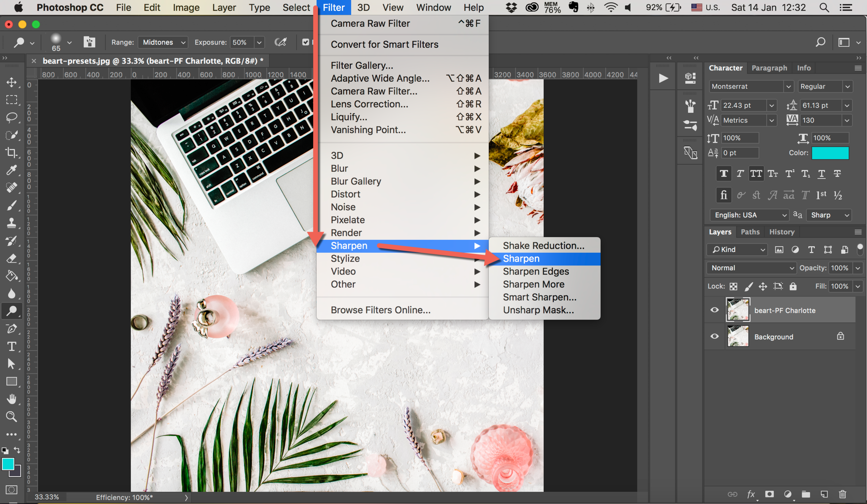Select the Paint Bucket tool
Viewport: 867px width, 504px height.
point(11,276)
